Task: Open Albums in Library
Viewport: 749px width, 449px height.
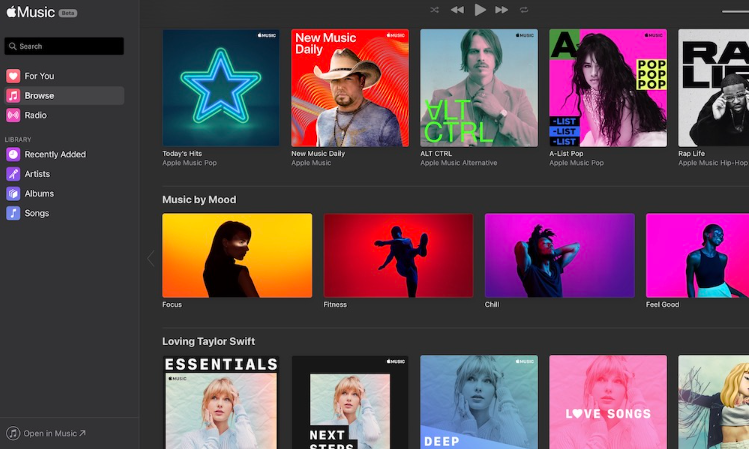Action: pyautogui.click(x=64, y=193)
